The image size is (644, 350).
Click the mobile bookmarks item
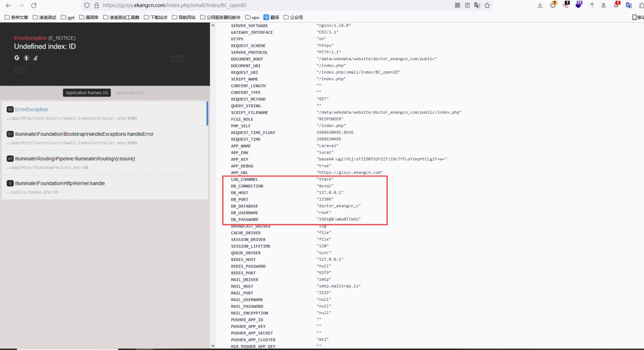(638, 17)
